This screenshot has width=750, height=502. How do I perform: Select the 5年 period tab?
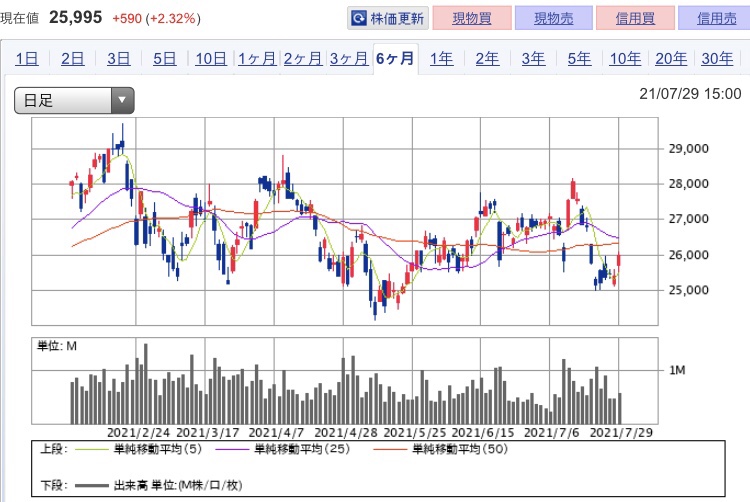[579, 59]
